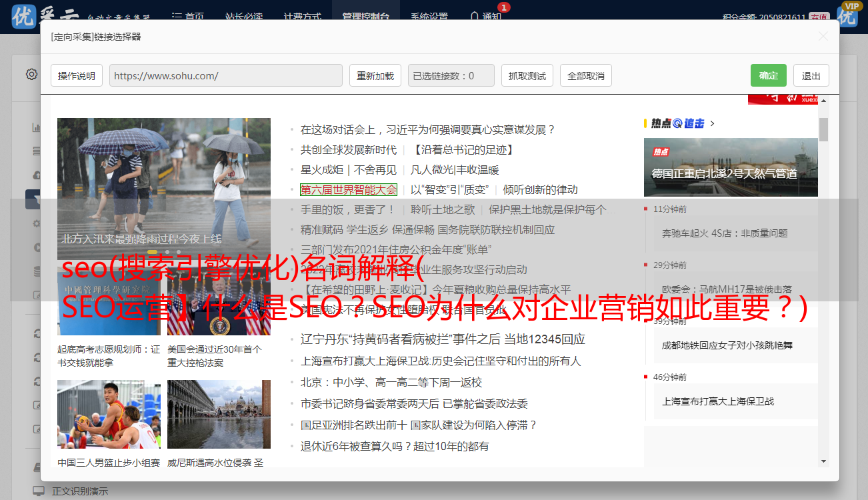This screenshot has height=500, width=868.
Task: Click headline 上海宣布打赢大上海保卫战:历史会记住坚守和付出的所有人
Action: (x=441, y=361)
